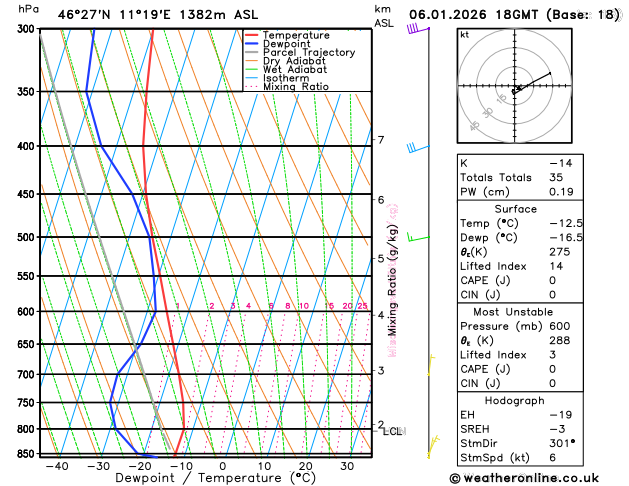Click the hodograph circle plot
The height and width of the screenshot is (486, 629).
point(514,85)
